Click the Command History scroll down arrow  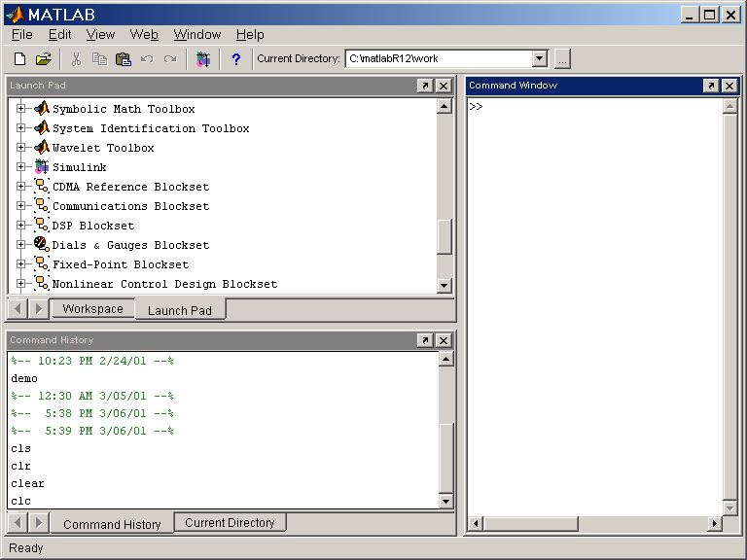click(x=445, y=501)
